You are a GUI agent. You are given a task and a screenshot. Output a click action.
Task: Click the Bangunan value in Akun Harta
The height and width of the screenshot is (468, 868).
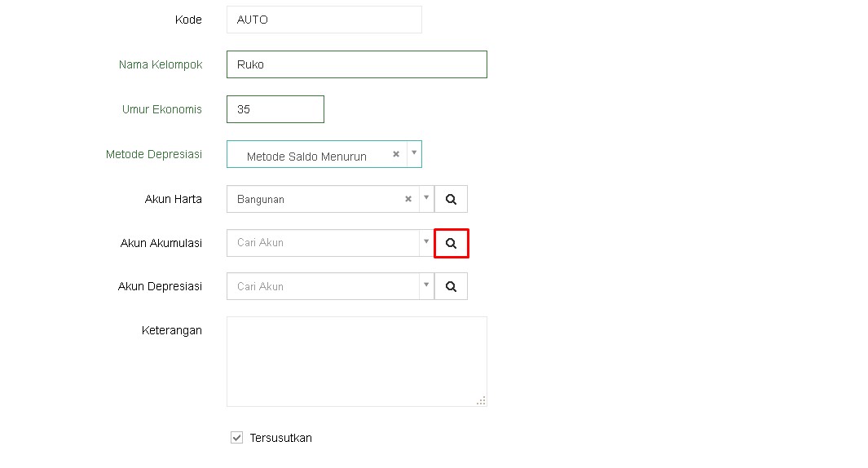tap(261, 199)
